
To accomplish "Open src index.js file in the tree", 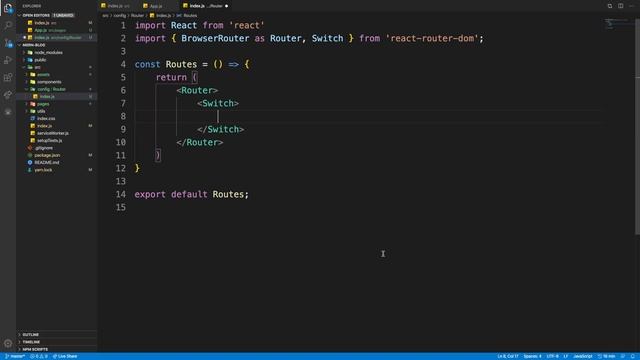I will [x=44, y=126].
